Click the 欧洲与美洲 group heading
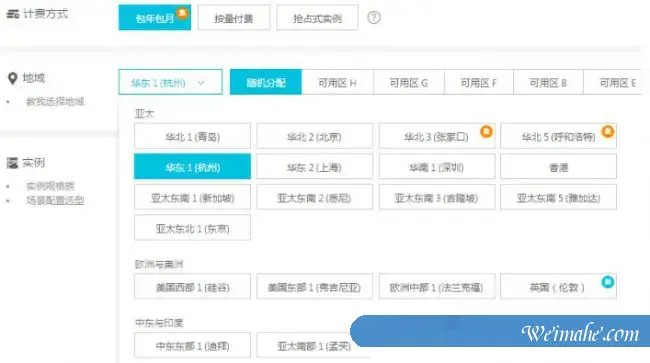This screenshot has width=650, height=363. tap(159, 264)
